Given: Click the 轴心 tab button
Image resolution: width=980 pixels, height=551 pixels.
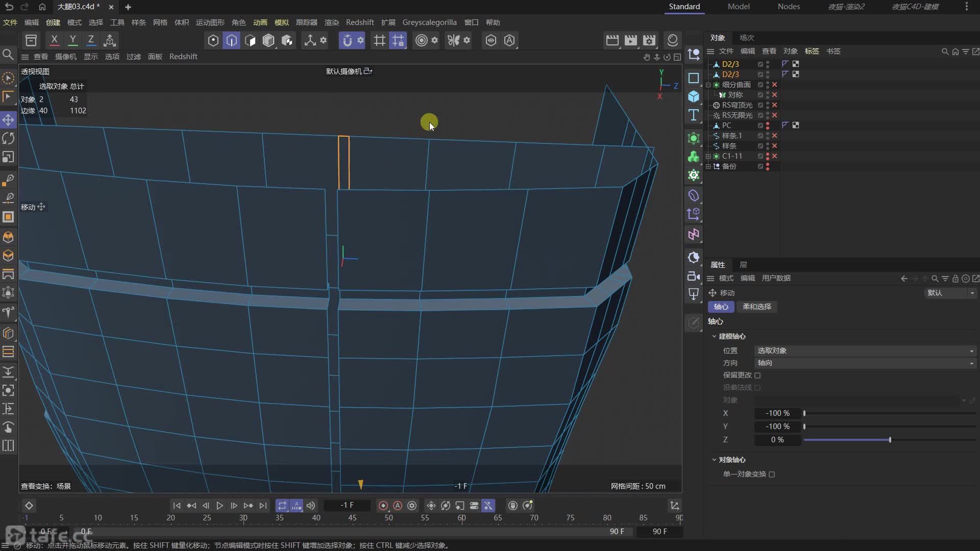Looking at the screenshot, I should coord(721,307).
